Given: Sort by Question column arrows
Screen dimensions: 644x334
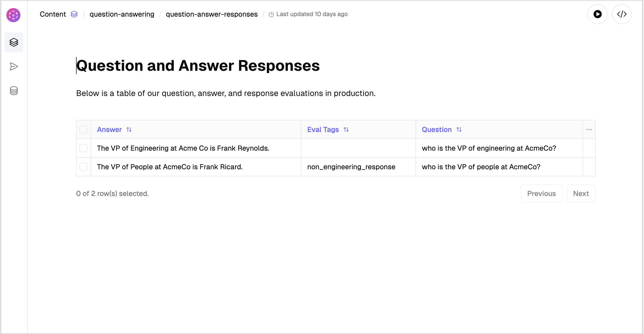Looking at the screenshot, I should coord(459,129).
